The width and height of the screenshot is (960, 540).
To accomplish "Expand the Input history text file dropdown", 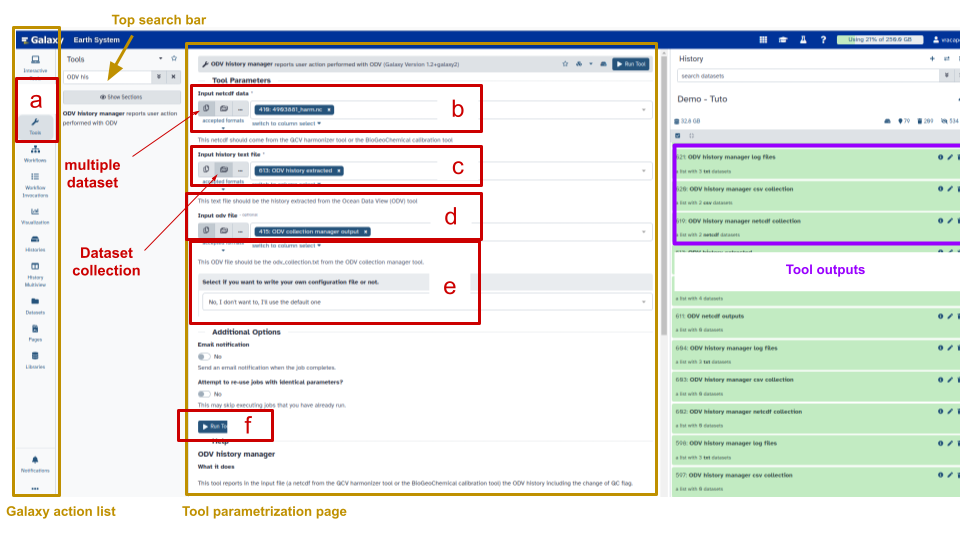I will 643,171.
